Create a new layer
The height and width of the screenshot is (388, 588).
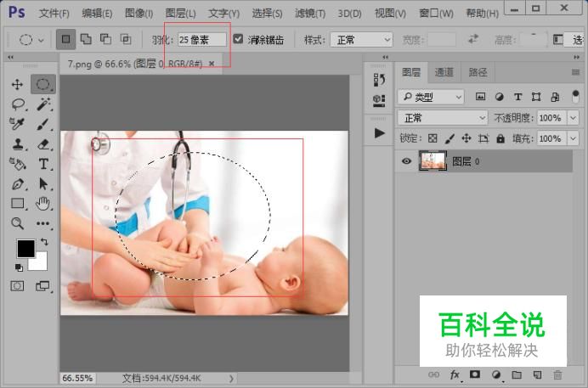[x=537, y=374]
